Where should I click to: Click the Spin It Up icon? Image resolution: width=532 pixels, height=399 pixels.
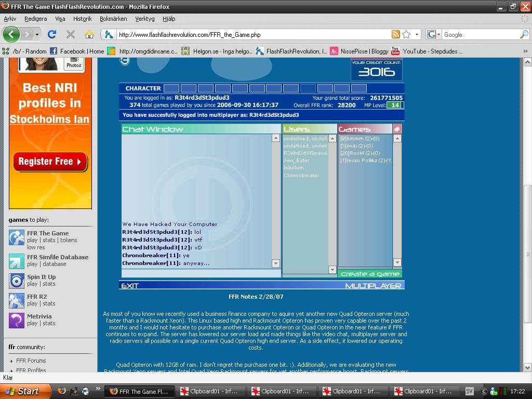[x=17, y=281]
